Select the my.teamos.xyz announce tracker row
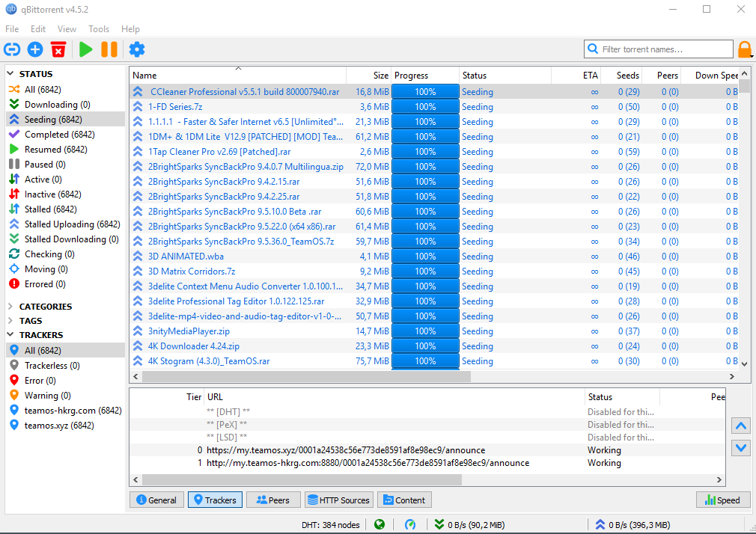 coord(427,449)
